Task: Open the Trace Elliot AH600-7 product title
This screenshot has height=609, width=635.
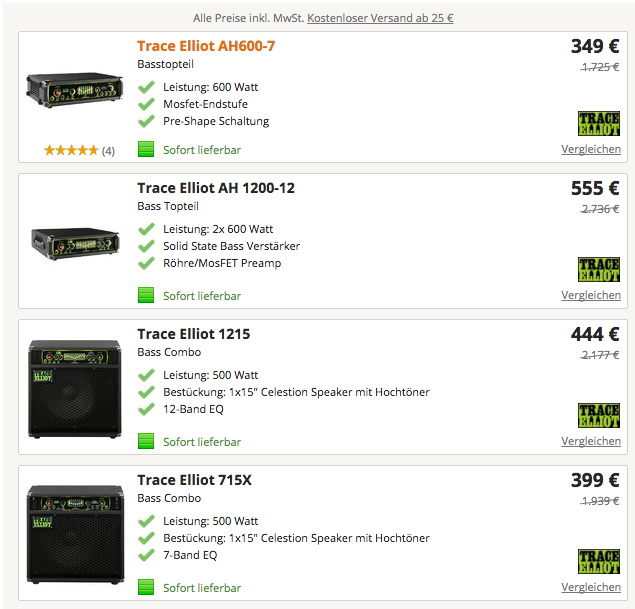Action: click(206, 46)
